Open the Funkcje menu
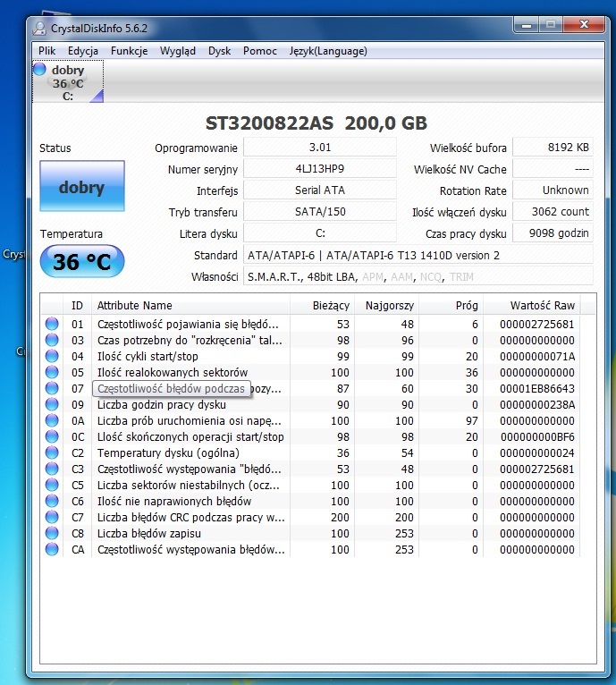 coord(129,51)
